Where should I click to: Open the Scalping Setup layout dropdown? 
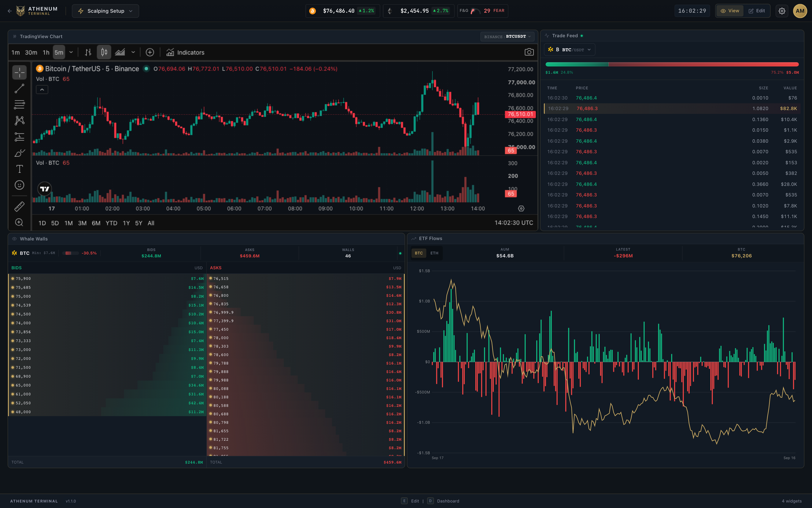point(105,11)
